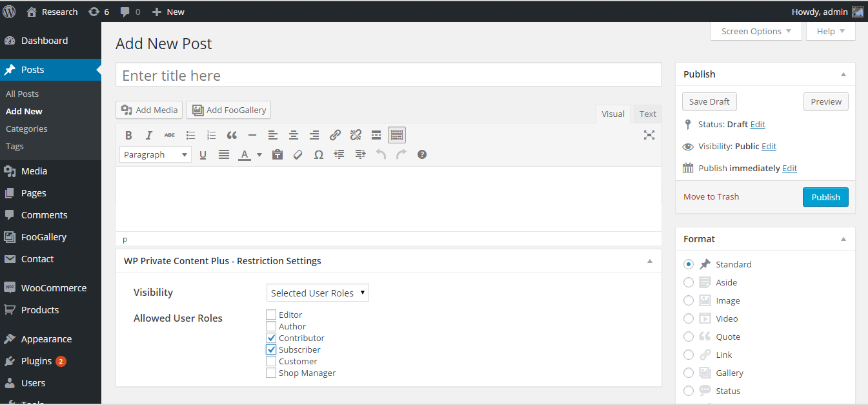The height and width of the screenshot is (405, 868).
Task: Collapse the Format meta box
Action: pos(843,239)
